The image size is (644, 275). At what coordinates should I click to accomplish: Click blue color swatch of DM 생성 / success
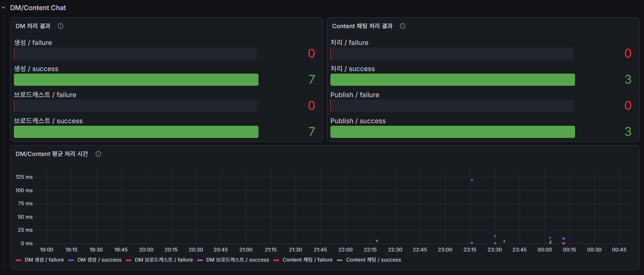point(71,260)
